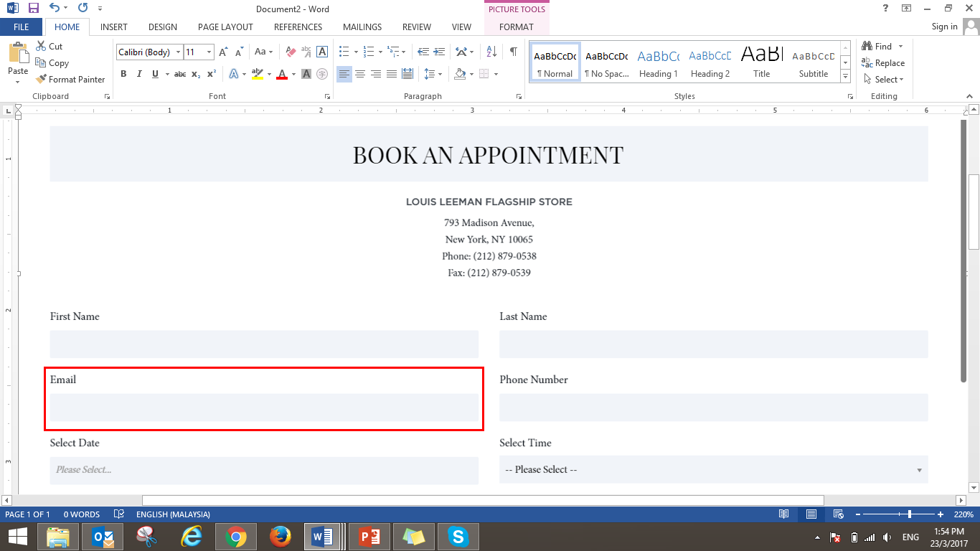980x551 pixels.
Task: Expand the Styles gallery more arrow
Action: tap(845, 77)
